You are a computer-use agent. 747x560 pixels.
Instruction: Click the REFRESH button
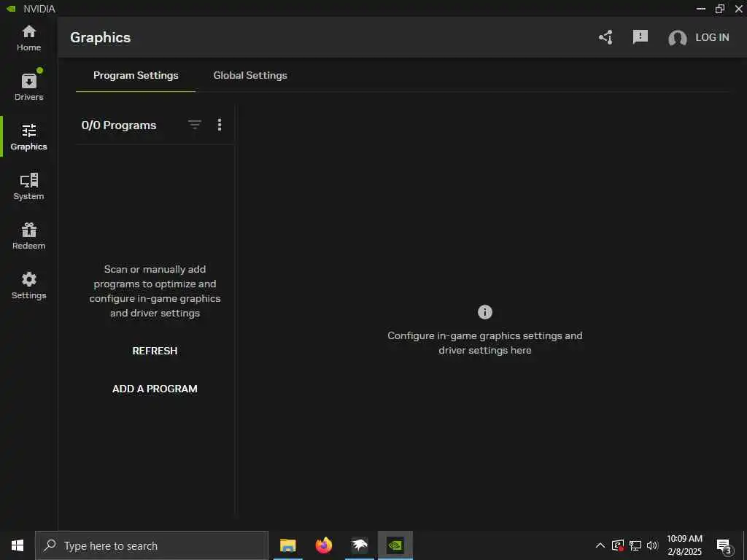pyautogui.click(x=155, y=351)
